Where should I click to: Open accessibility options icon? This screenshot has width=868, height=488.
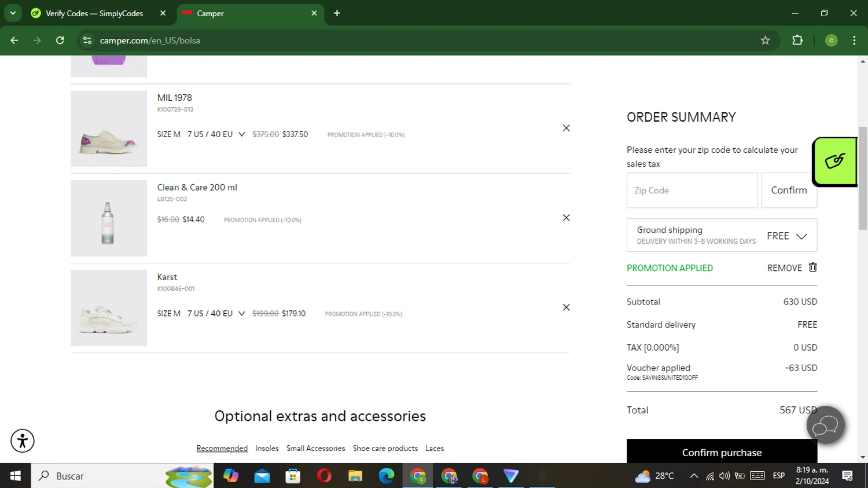(23, 441)
